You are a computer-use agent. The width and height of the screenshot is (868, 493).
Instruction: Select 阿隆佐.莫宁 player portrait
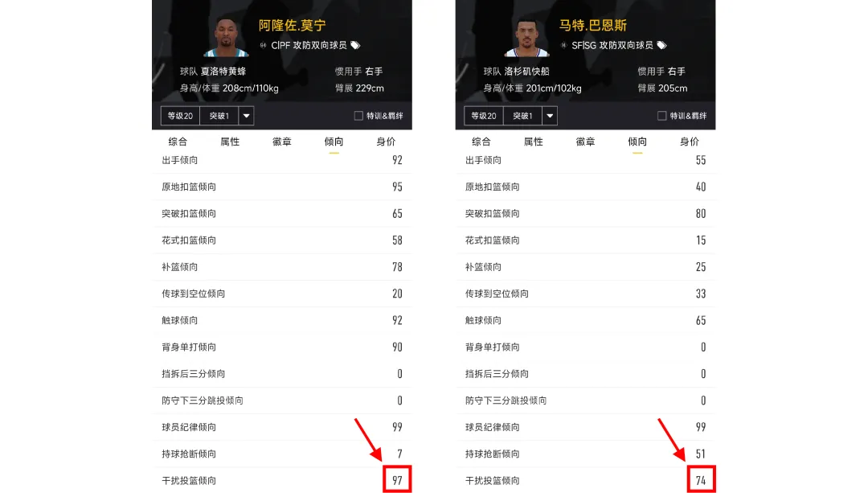(x=226, y=37)
